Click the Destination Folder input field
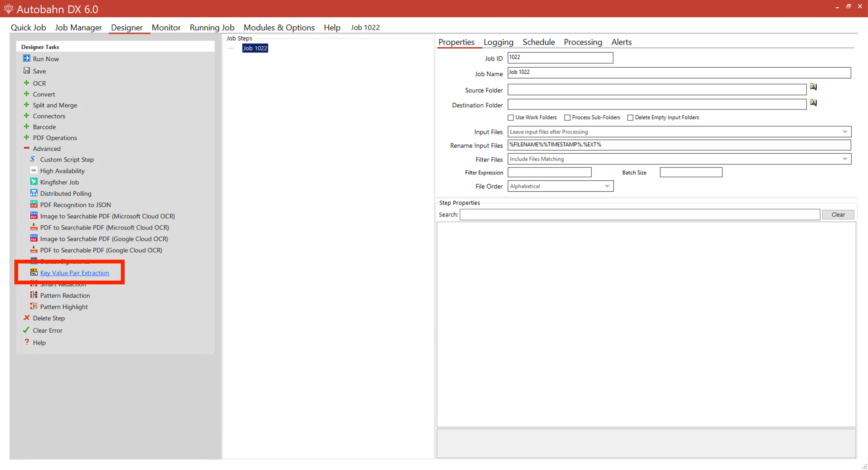Screen dimensions: 868x470 [657, 104]
